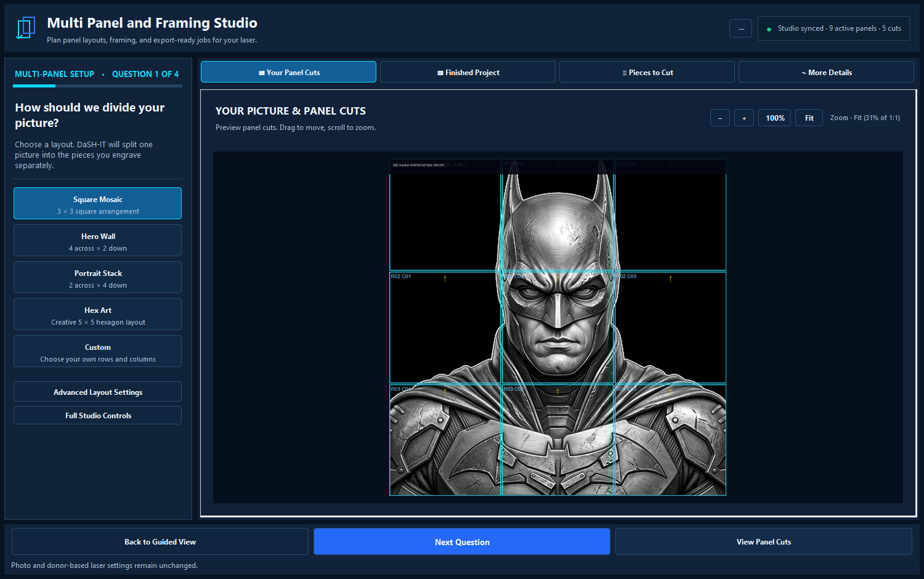Image resolution: width=924 pixels, height=579 pixels.
Task: Click the up arrow in panel R03 C02
Action: [557, 392]
